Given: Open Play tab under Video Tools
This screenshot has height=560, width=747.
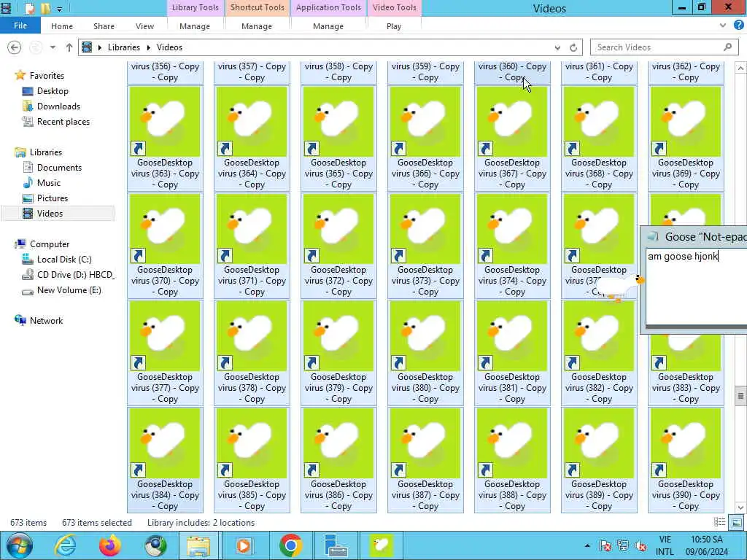Looking at the screenshot, I should pyautogui.click(x=394, y=26).
